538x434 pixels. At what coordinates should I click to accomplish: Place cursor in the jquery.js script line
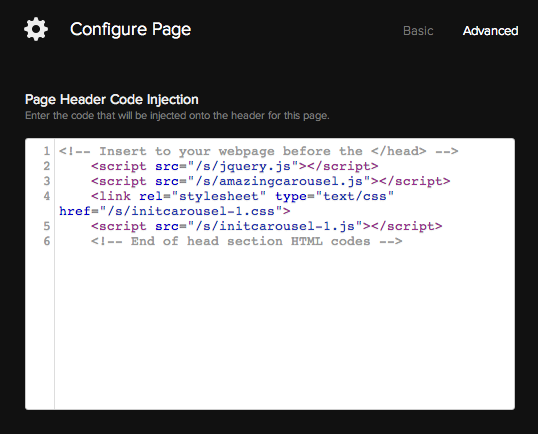[235, 166]
